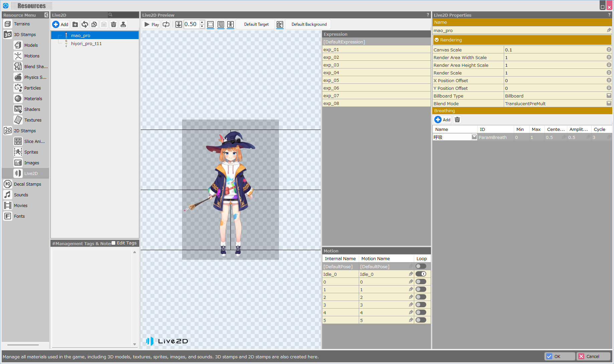Play the Live2D preview
The image size is (614, 364).
click(x=152, y=24)
